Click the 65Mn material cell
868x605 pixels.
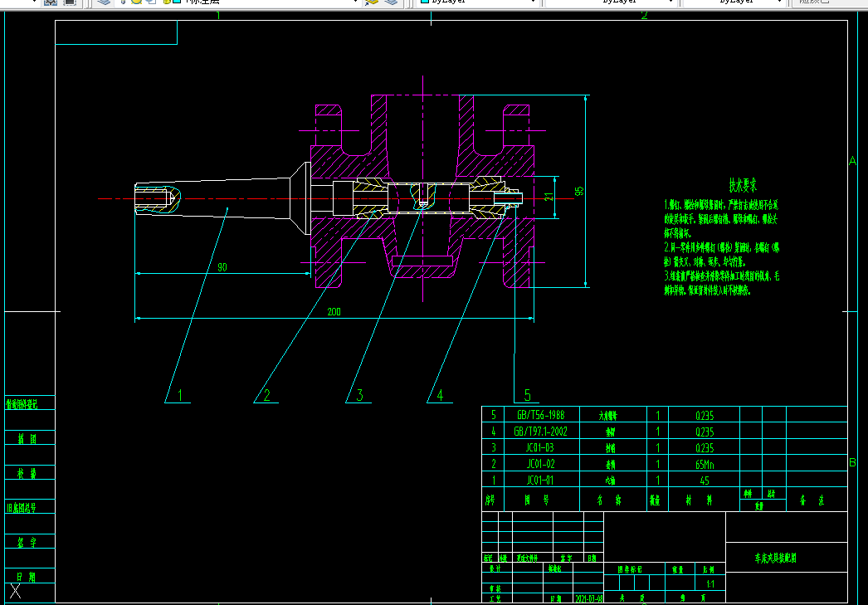point(705,465)
